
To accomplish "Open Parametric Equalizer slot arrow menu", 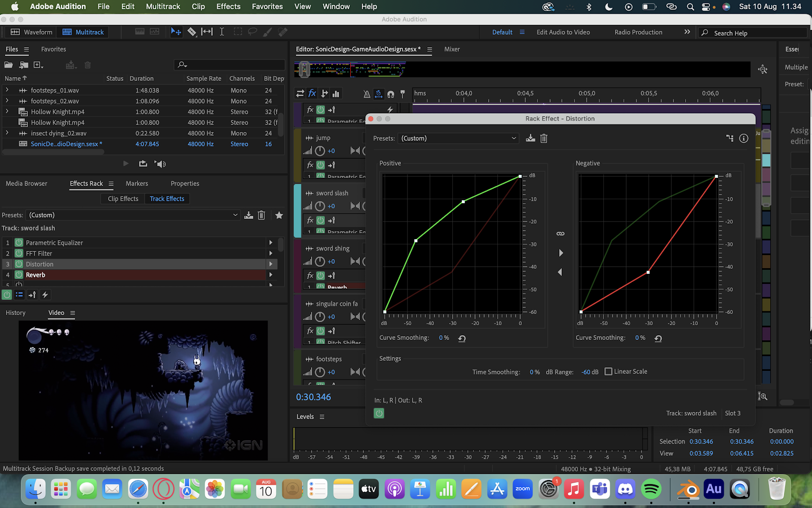I will (x=270, y=243).
